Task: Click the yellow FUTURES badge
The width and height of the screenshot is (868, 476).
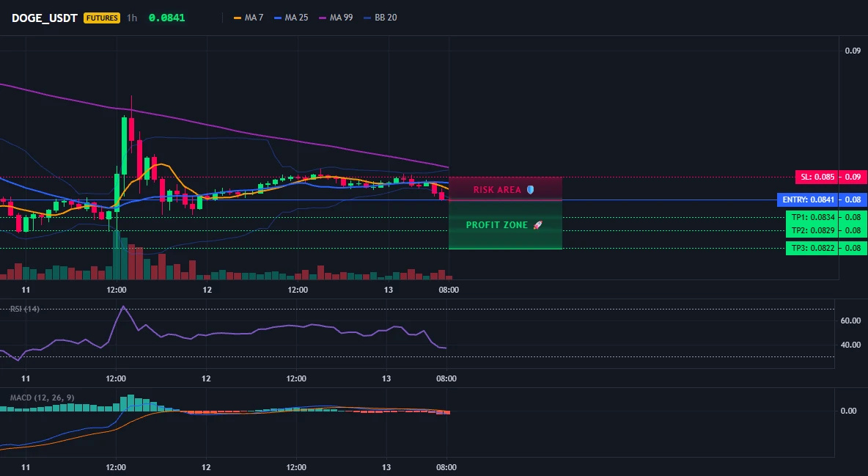Action: click(102, 18)
